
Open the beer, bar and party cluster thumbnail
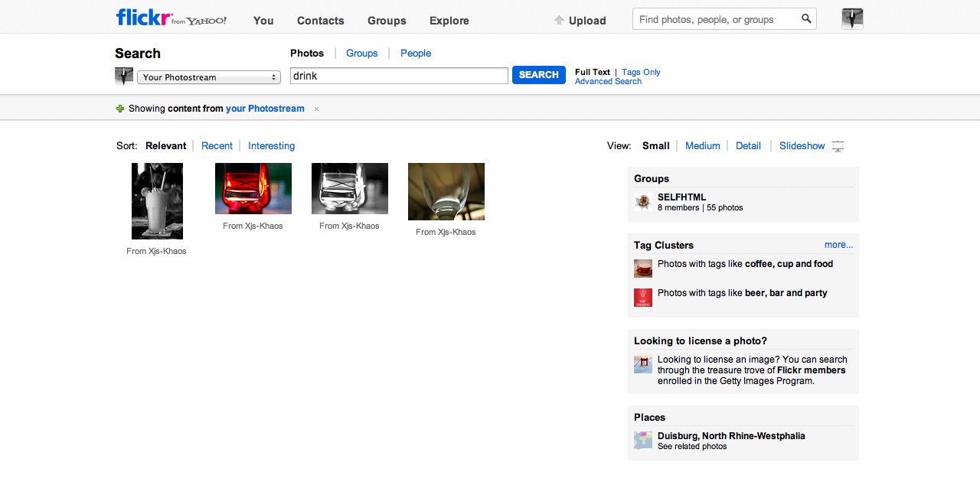click(x=643, y=298)
